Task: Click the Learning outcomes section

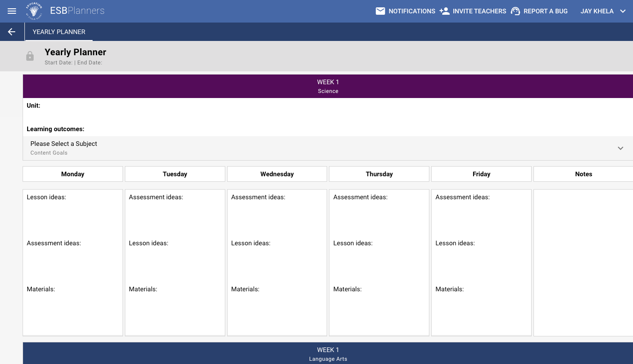Action: [55, 129]
